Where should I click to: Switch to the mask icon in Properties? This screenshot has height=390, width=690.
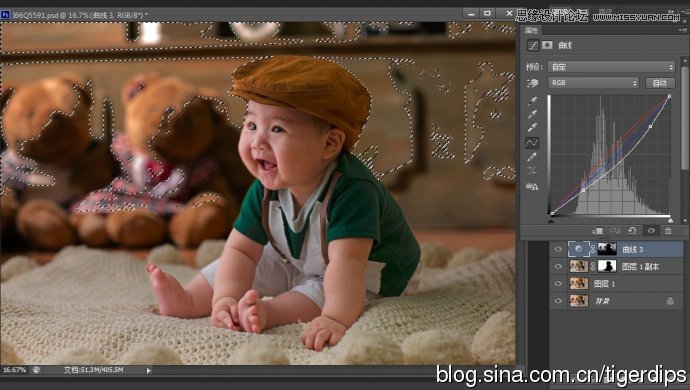(547, 45)
